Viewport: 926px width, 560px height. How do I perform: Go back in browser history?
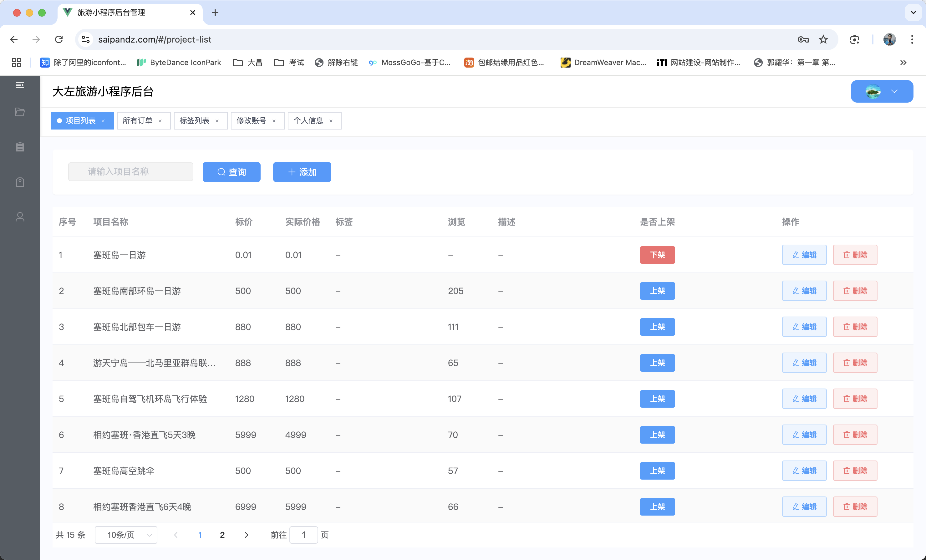click(14, 39)
